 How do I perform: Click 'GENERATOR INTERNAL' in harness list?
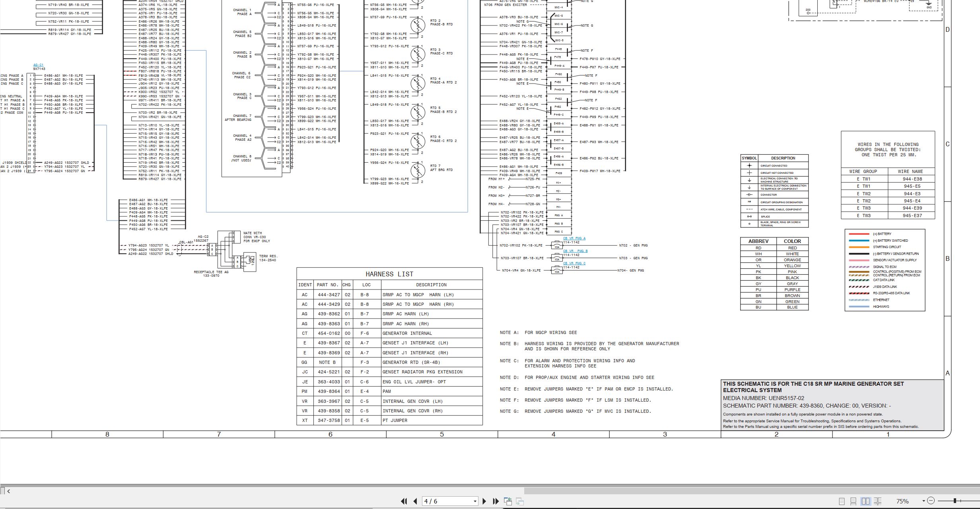[x=407, y=333]
